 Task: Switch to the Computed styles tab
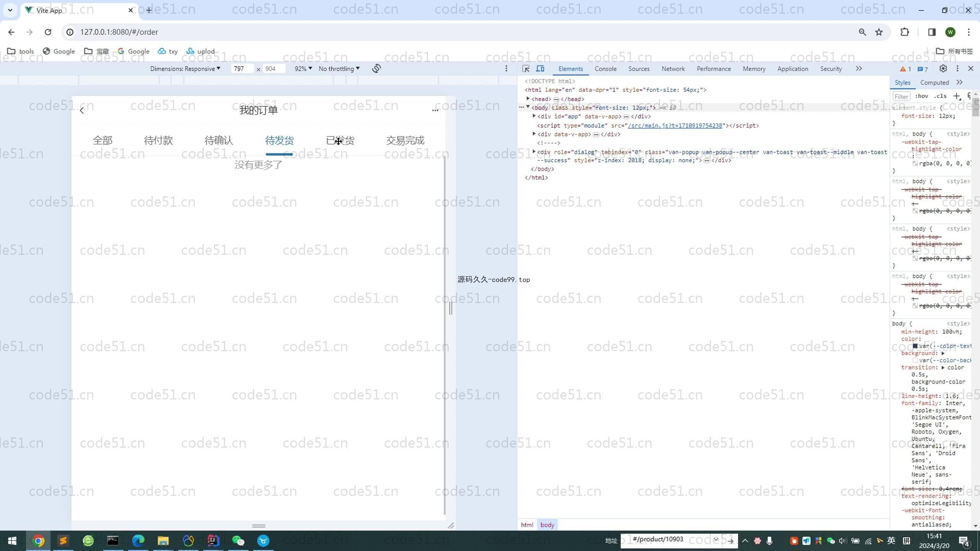click(x=934, y=83)
